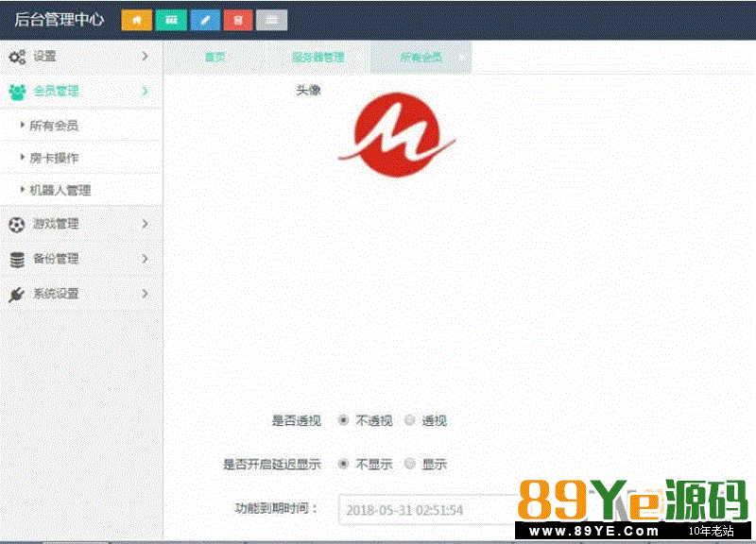Expand the 设置 menu chevron
Screen dimensions: 756x544
[x=146, y=57]
